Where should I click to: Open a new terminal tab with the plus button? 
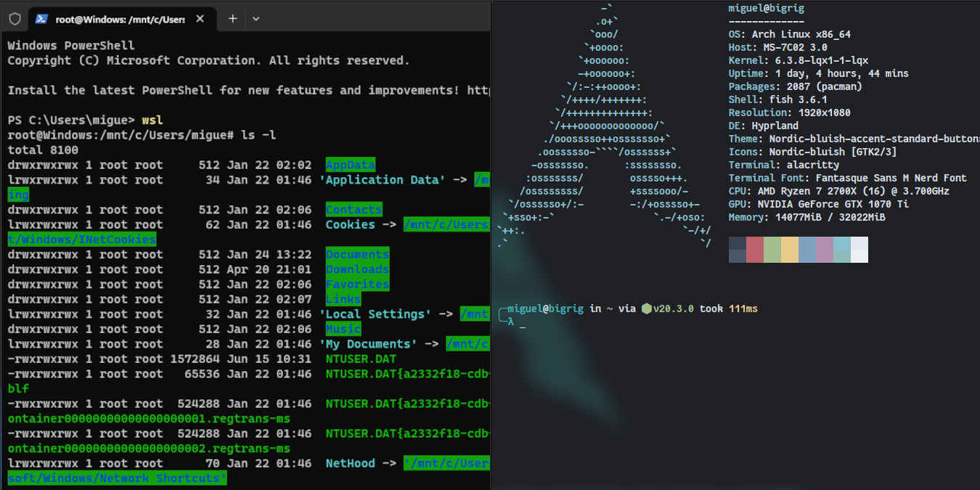(x=231, y=20)
